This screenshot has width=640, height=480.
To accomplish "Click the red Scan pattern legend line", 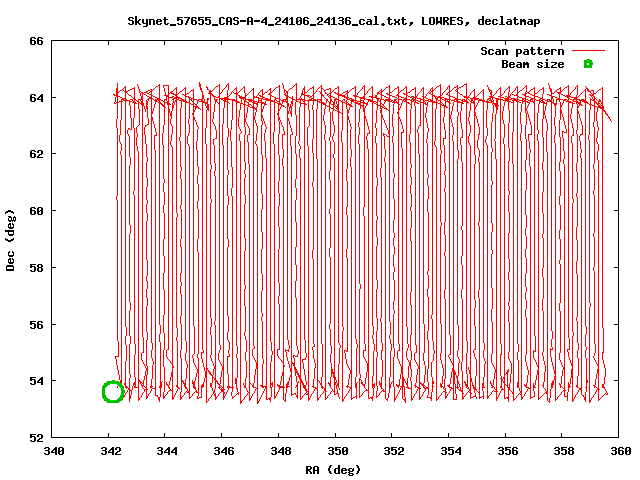I will point(588,51).
